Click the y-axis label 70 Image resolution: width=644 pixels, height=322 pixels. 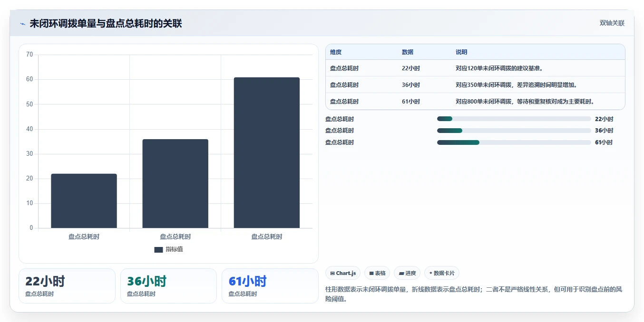coord(29,55)
